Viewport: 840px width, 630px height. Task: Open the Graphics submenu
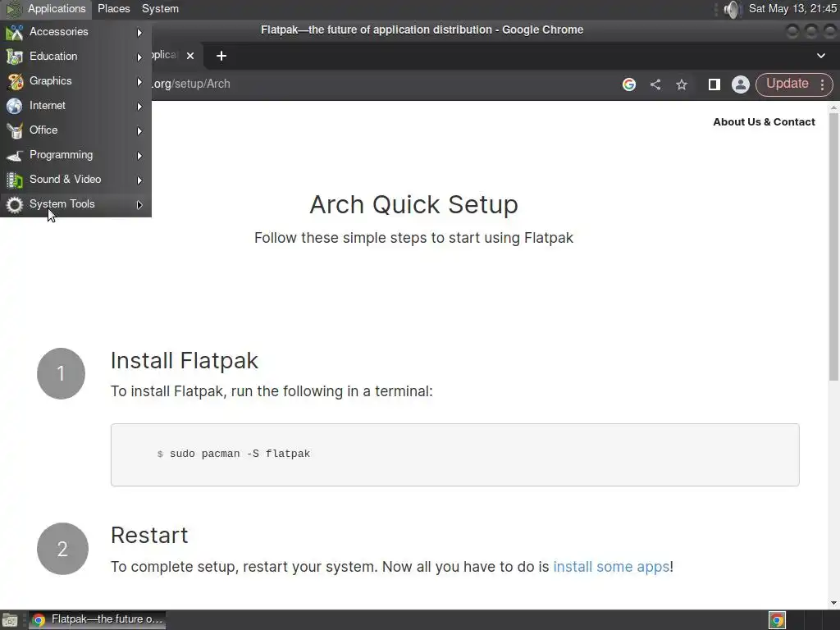point(75,81)
